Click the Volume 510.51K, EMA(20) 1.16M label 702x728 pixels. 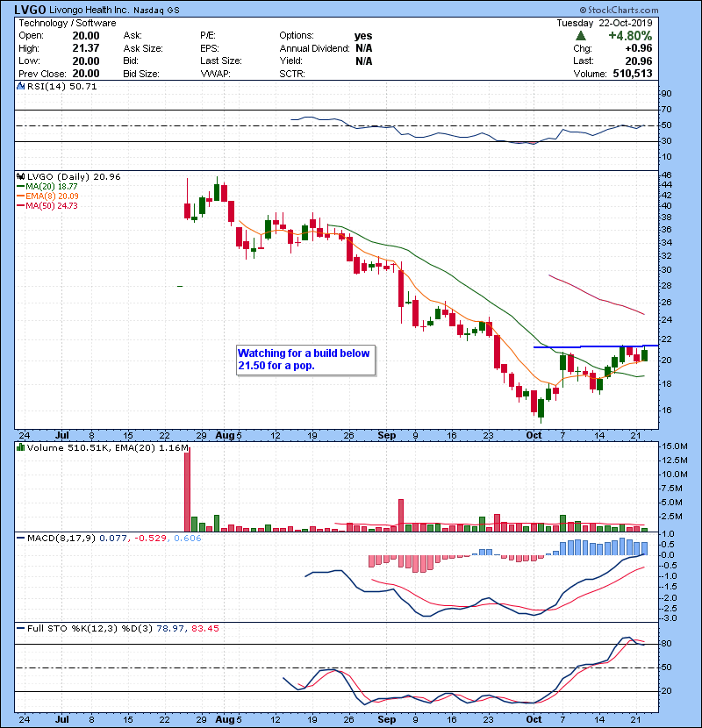(x=108, y=447)
